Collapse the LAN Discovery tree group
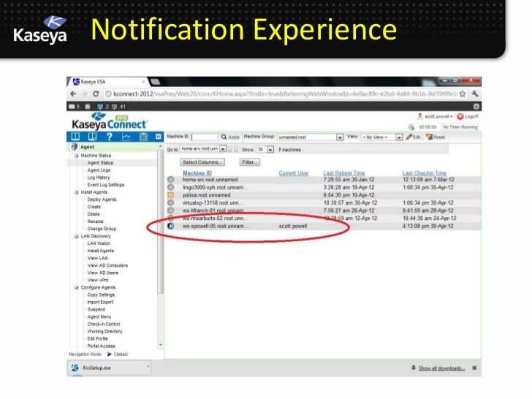Screen dimensions: 532x399 tap(76, 236)
